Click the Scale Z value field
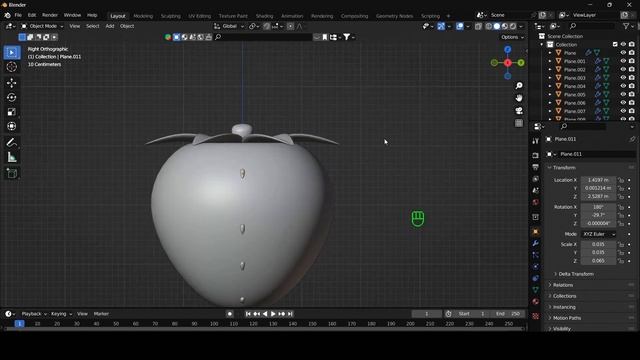 tap(598, 260)
